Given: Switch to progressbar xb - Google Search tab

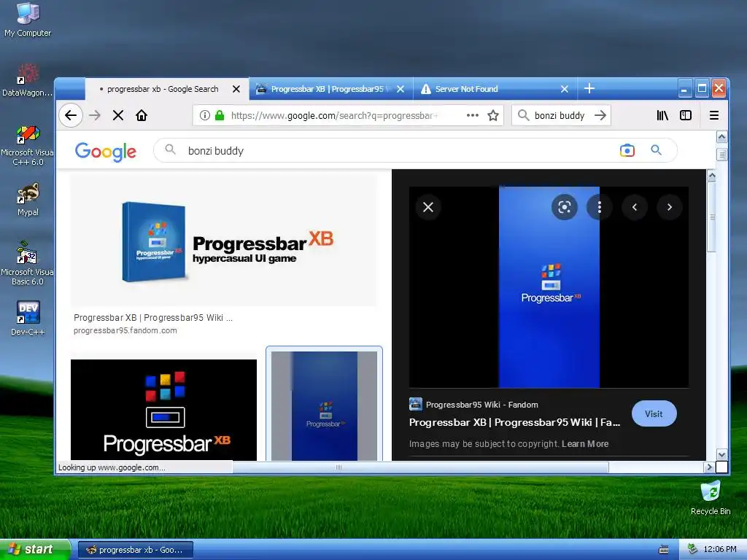Looking at the screenshot, I should coord(162,89).
